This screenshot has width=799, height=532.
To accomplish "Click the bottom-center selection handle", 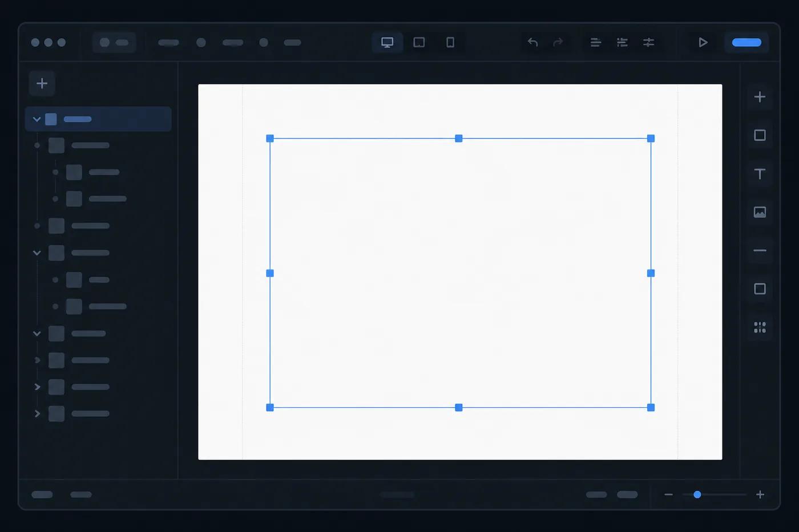I will (458, 408).
